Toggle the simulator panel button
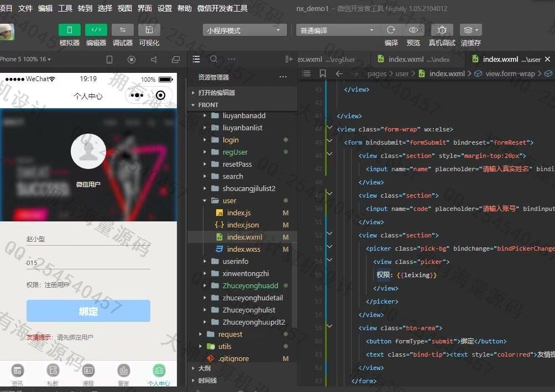 coord(70,30)
